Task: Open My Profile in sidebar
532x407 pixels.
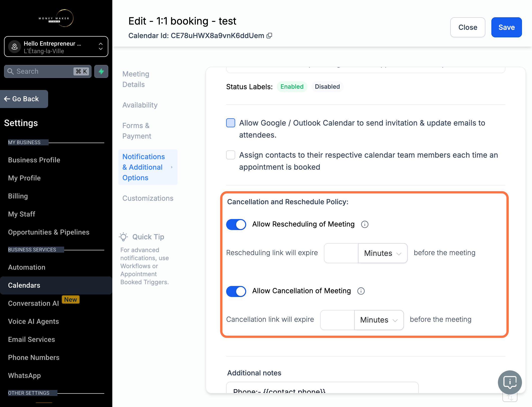Action: click(24, 178)
